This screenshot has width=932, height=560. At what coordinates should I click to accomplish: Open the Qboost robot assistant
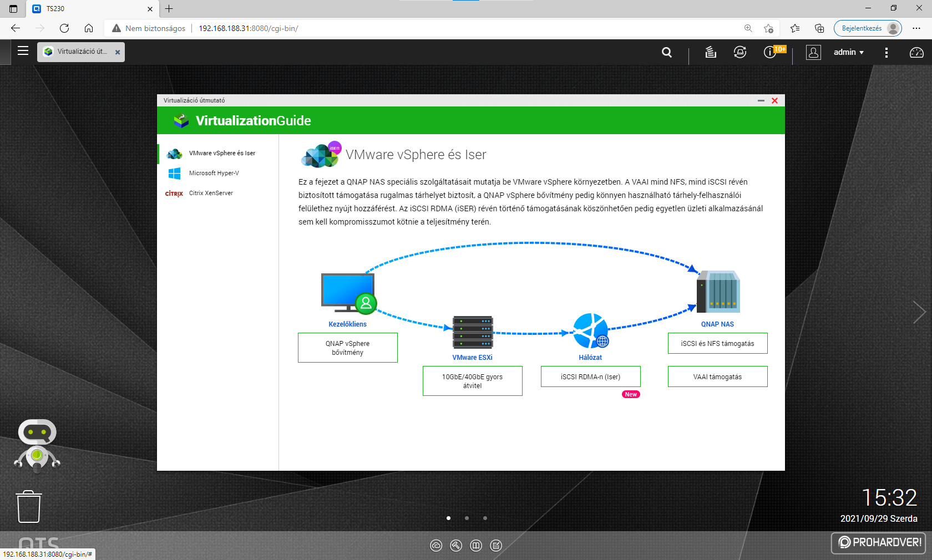tap(37, 446)
